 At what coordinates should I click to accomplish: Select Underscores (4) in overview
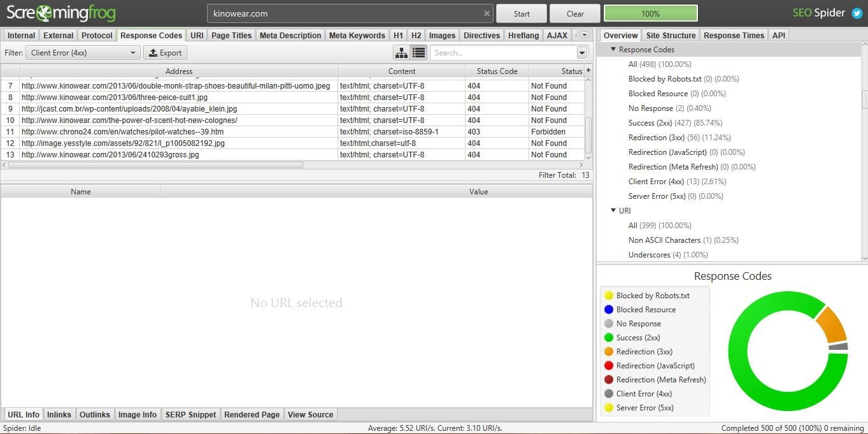[x=668, y=255]
